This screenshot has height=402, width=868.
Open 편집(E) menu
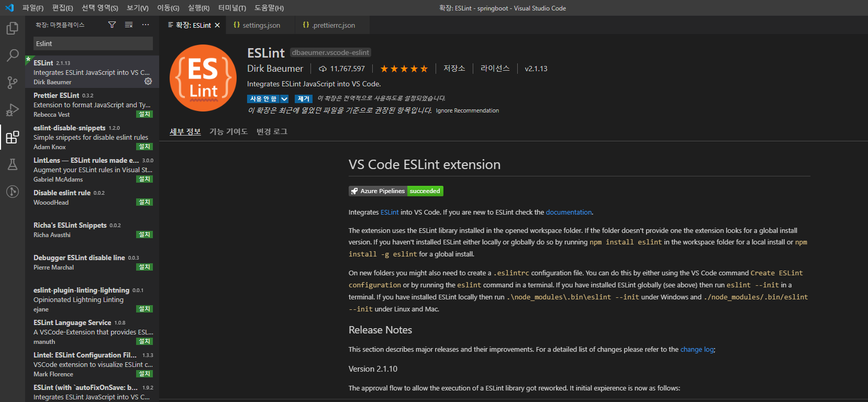tap(63, 8)
